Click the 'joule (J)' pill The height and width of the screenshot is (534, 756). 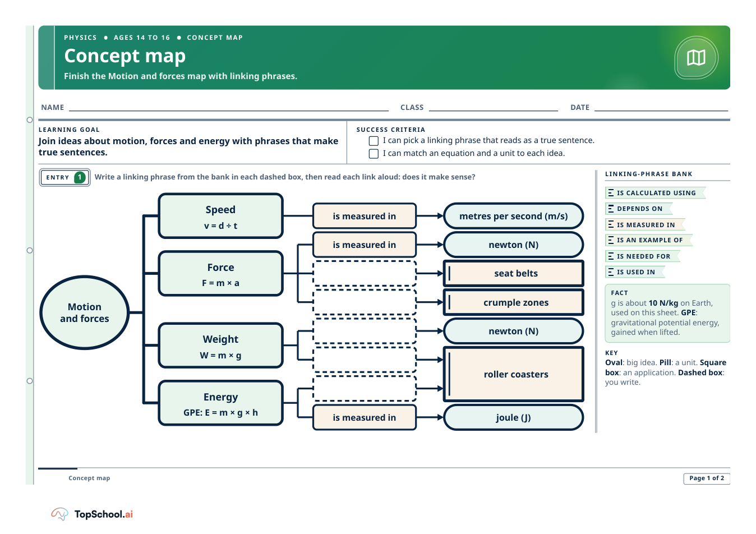click(514, 417)
